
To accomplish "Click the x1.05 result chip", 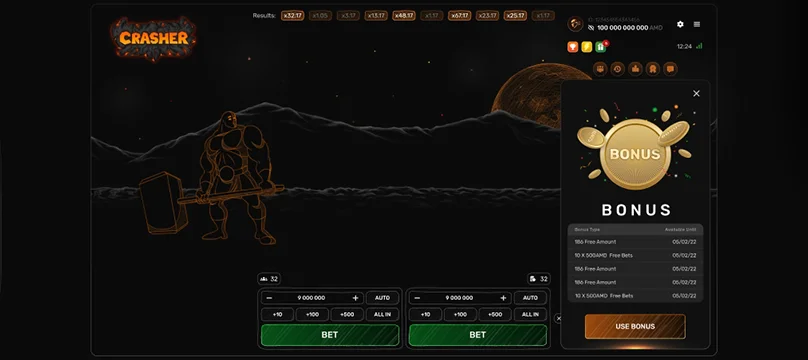I will coord(321,15).
